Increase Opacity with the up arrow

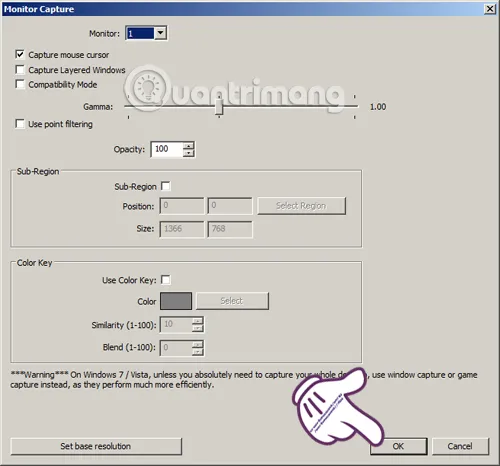[x=189, y=146]
